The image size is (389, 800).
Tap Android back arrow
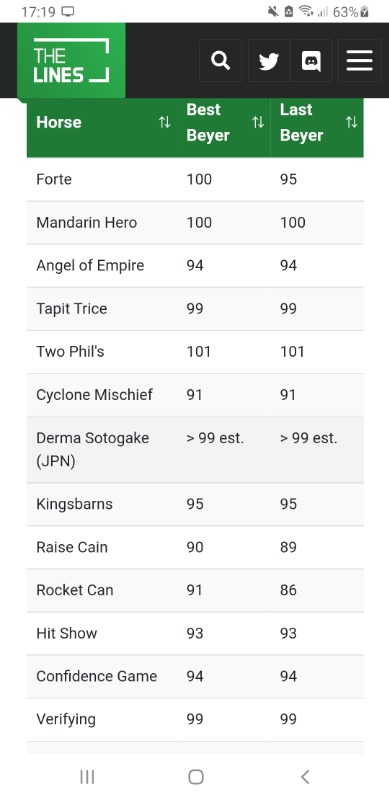305,777
